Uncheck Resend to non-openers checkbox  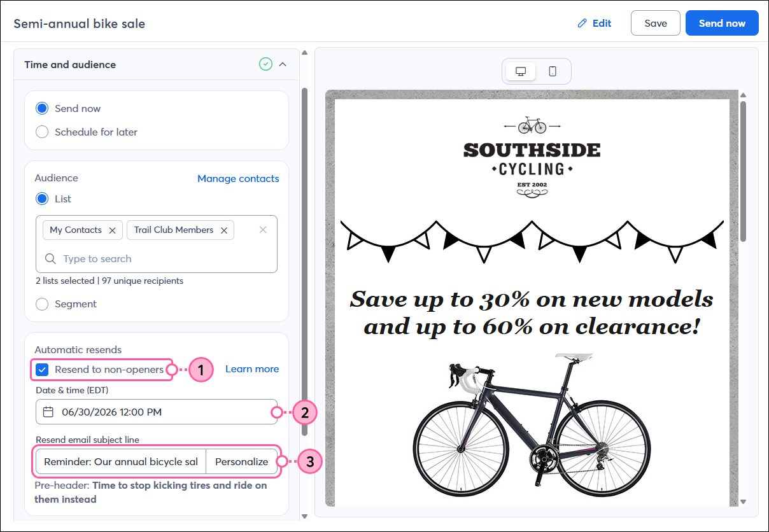point(42,370)
